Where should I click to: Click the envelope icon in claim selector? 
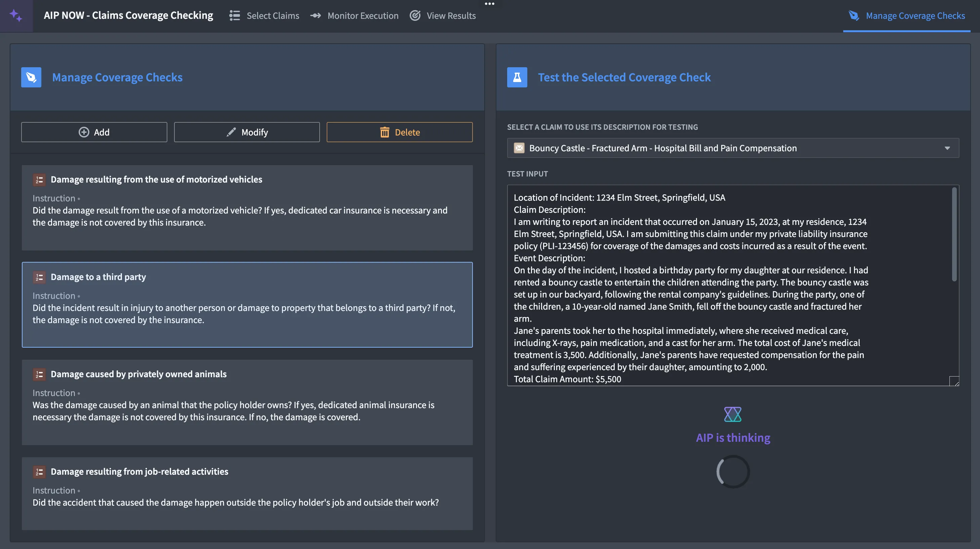coord(519,148)
